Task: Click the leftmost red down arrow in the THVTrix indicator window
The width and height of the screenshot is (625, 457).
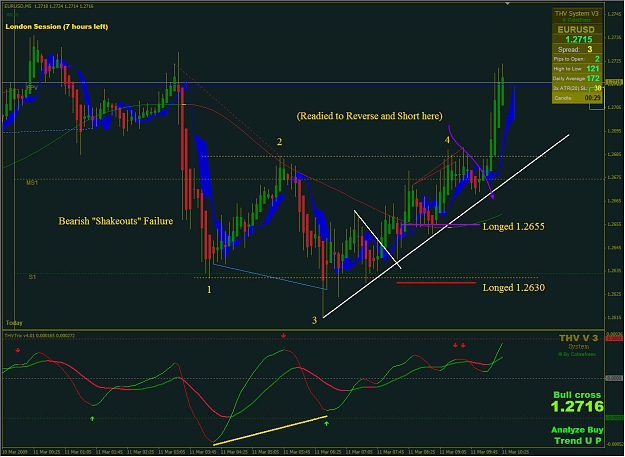Action: 18,350
